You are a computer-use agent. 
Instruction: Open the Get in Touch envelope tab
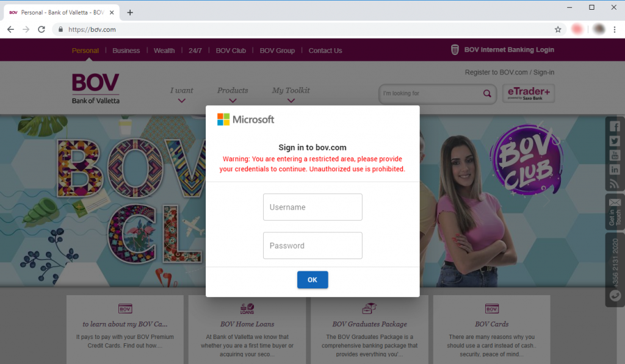point(615,212)
